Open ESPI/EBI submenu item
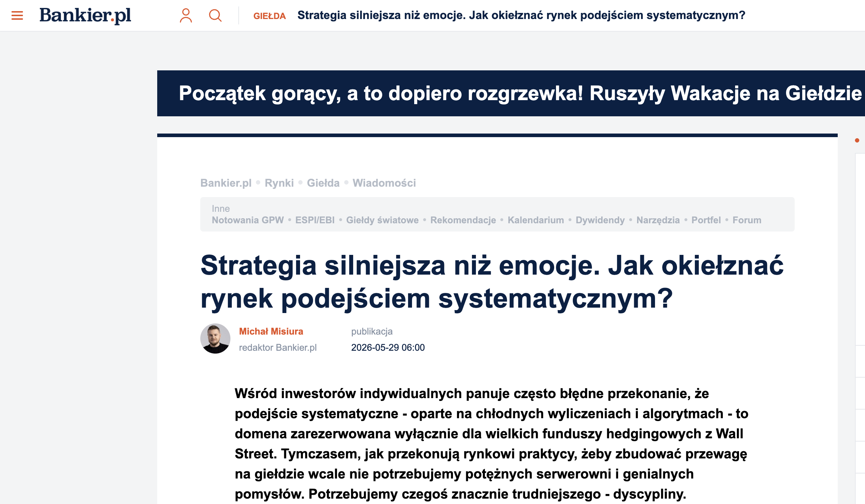Screen dimensions: 865x504 tap(315, 220)
